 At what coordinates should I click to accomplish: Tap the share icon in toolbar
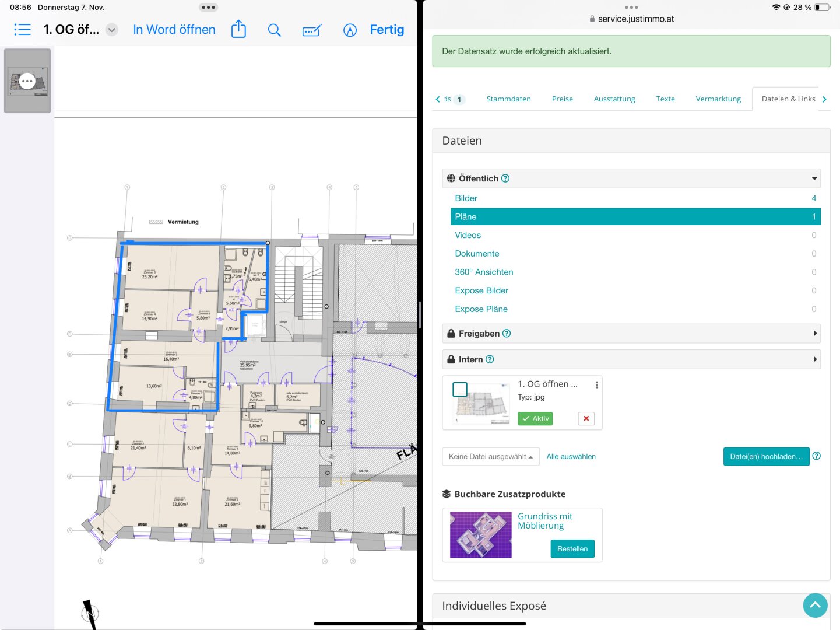click(238, 30)
